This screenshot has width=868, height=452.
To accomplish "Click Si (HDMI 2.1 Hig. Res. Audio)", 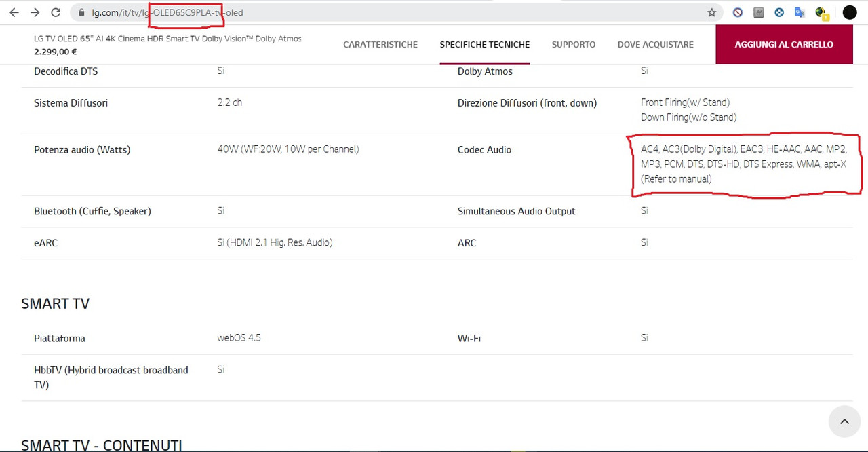I will (275, 242).
